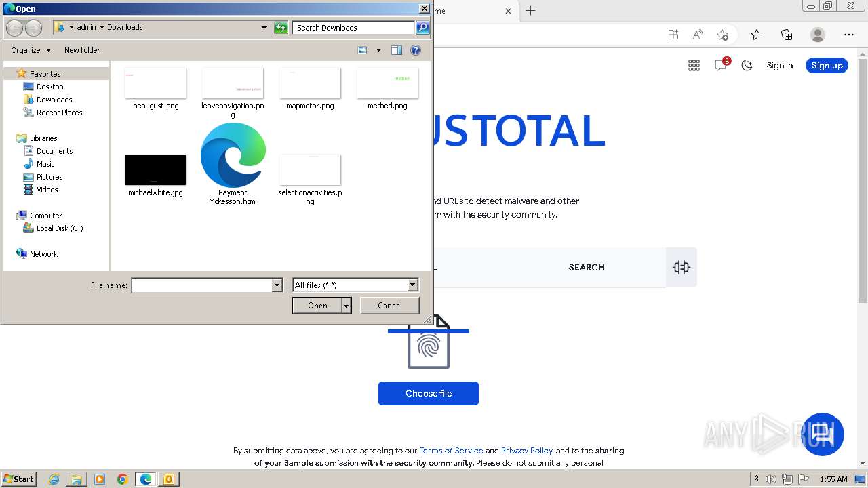Toggle VirusTotal dark mode moon icon

coord(747,66)
